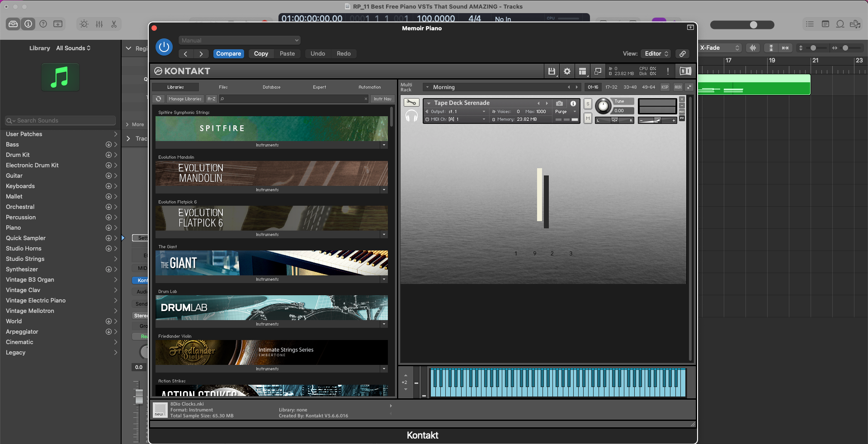Click the Kontakt save (floppy disk) icon
The height and width of the screenshot is (444, 868).
pos(551,71)
